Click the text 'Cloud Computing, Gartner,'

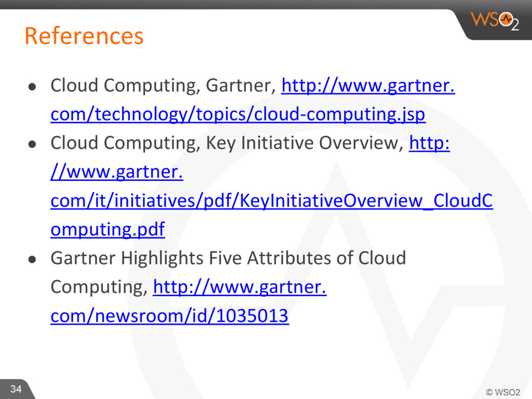point(164,86)
